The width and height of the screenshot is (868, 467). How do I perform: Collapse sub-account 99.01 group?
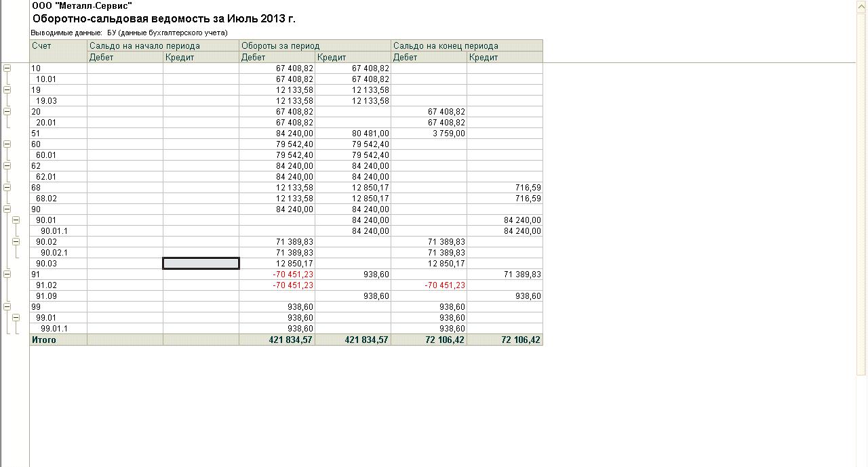(16, 317)
